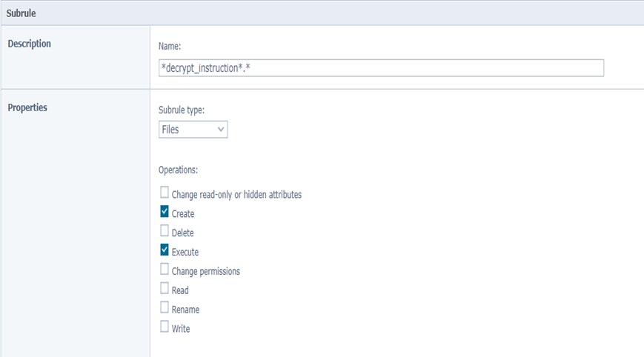The image size is (644, 357).
Task: Click the 'Operations:' heading text
Action: pos(179,170)
